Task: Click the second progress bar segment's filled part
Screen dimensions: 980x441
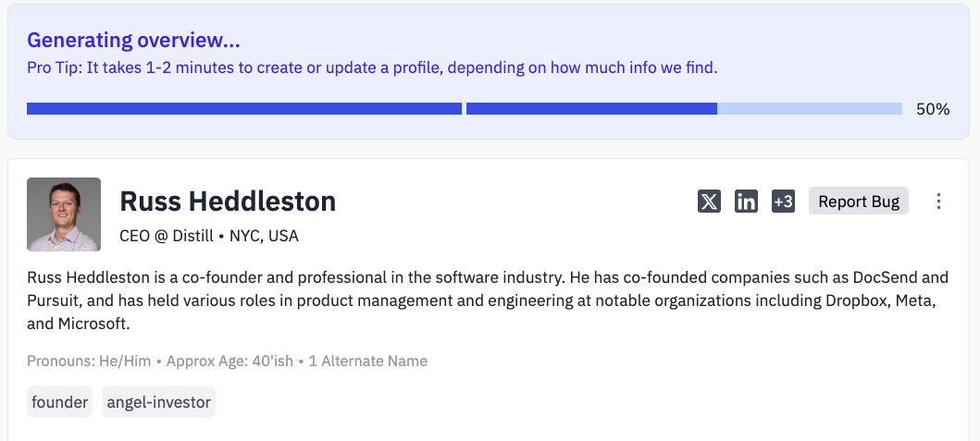Action: pos(591,109)
